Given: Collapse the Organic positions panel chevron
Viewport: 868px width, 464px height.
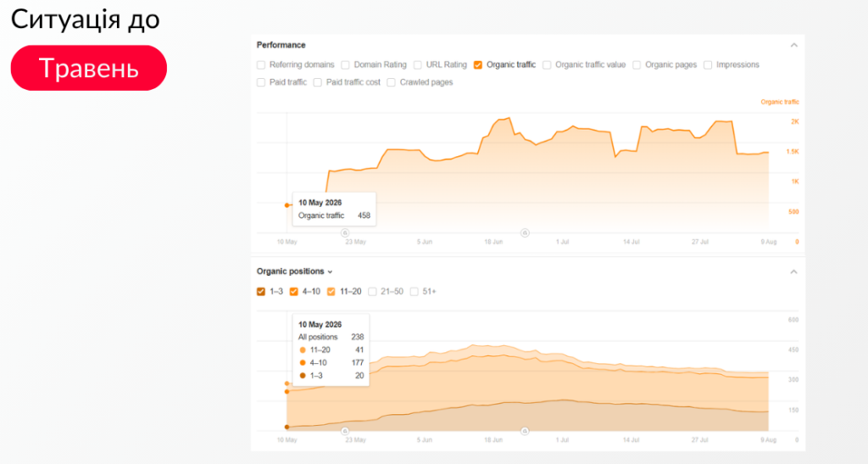Looking at the screenshot, I should [793, 271].
